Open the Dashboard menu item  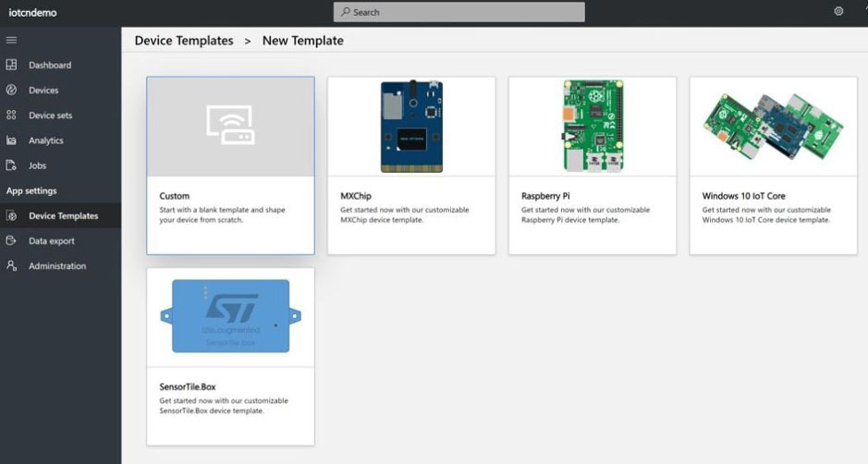(50, 66)
